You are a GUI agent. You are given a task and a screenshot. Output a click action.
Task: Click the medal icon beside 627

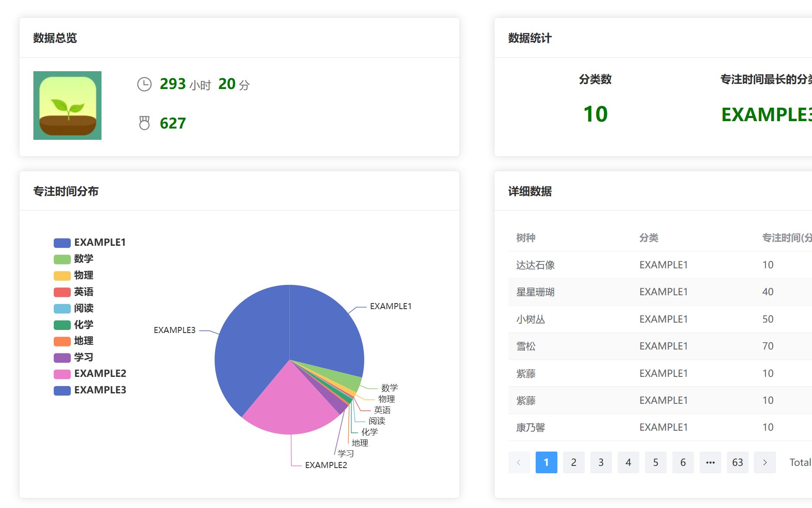pyautogui.click(x=144, y=123)
